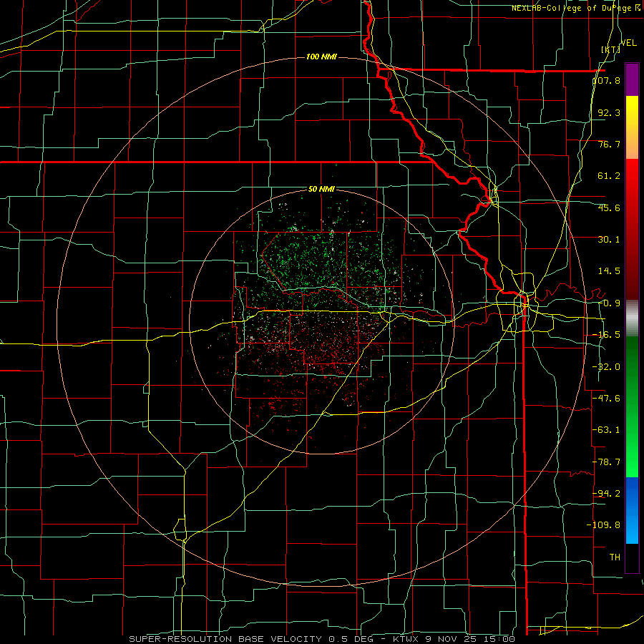Click the -16.5 value on velocity scale
The image size is (644, 644).
[607, 335]
